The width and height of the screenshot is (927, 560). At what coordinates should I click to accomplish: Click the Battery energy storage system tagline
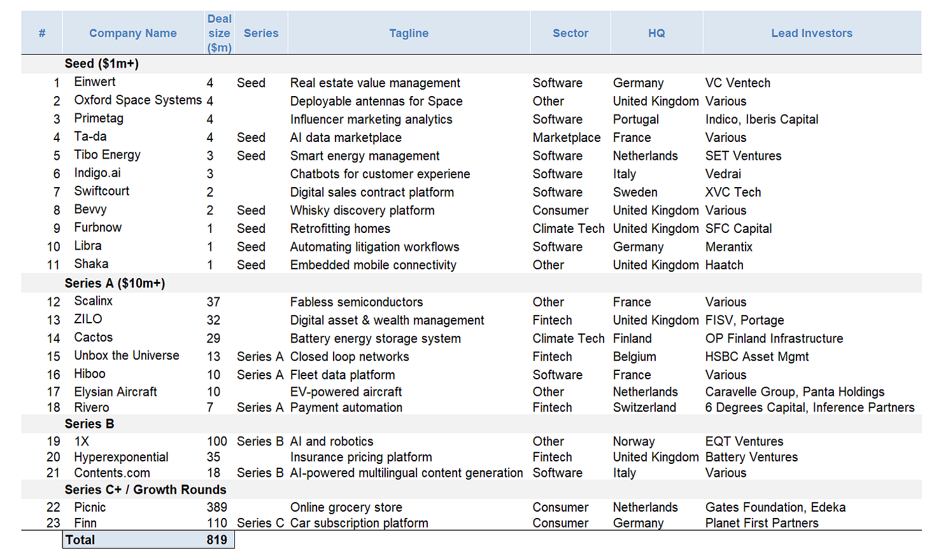[x=376, y=339]
